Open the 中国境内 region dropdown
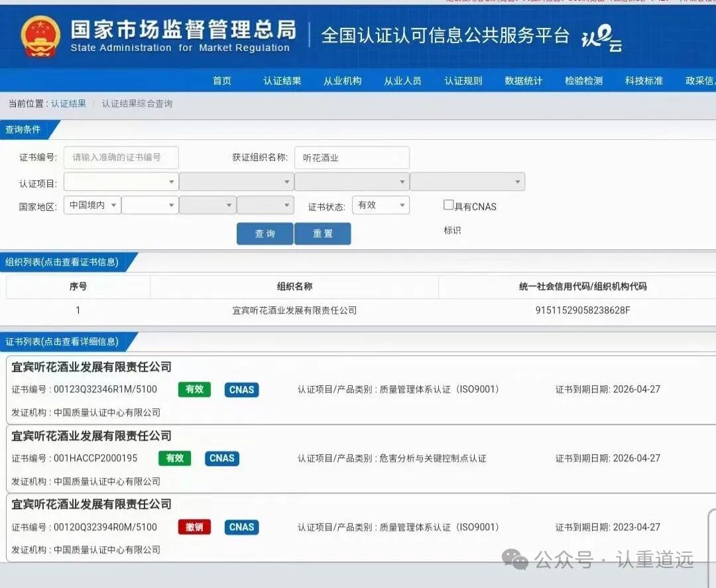 pyautogui.click(x=92, y=205)
